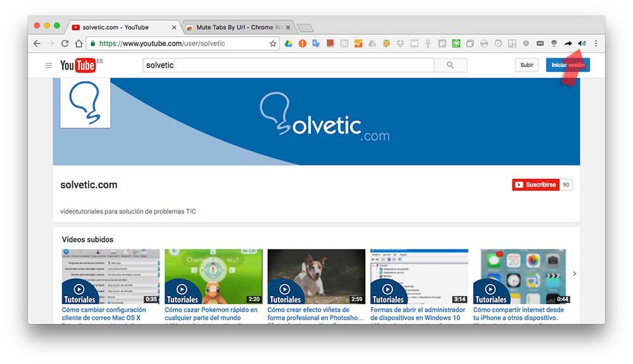Image resolution: width=633 pixels, height=364 pixels.
Task: Click the red Suscribirse button
Action: (x=536, y=185)
